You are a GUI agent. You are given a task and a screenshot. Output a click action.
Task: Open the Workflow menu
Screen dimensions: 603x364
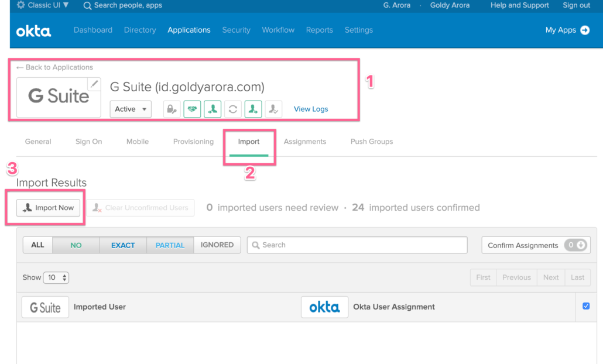coord(278,30)
